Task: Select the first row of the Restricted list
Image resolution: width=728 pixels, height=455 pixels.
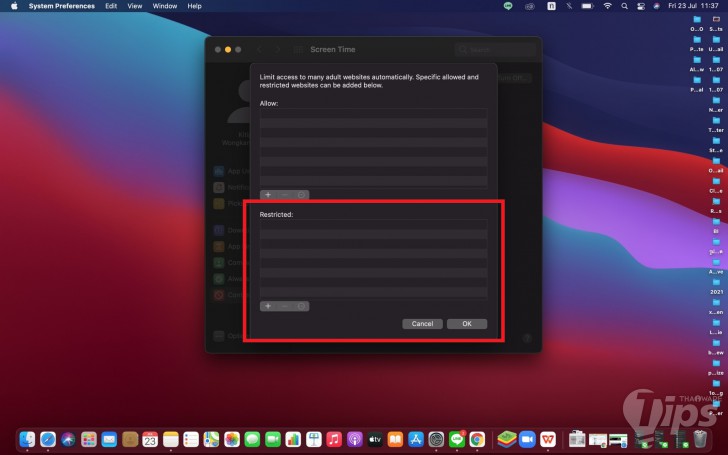Action: (373, 225)
